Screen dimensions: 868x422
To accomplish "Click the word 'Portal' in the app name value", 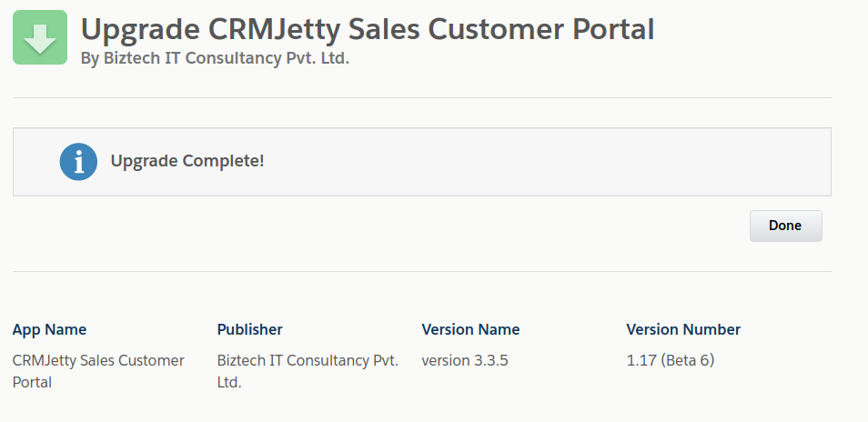I will pos(32,382).
